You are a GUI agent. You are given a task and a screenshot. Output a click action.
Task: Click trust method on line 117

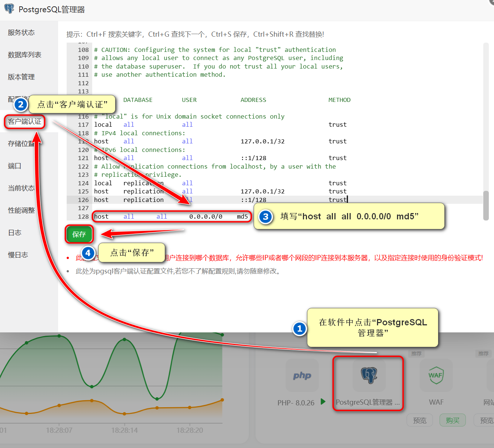[x=338, y=125]
